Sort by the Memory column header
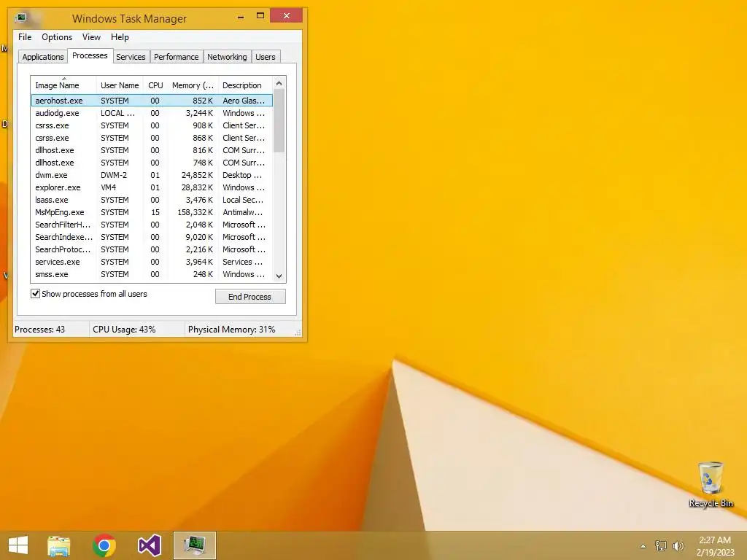747x560 pixels. (193, 85)
